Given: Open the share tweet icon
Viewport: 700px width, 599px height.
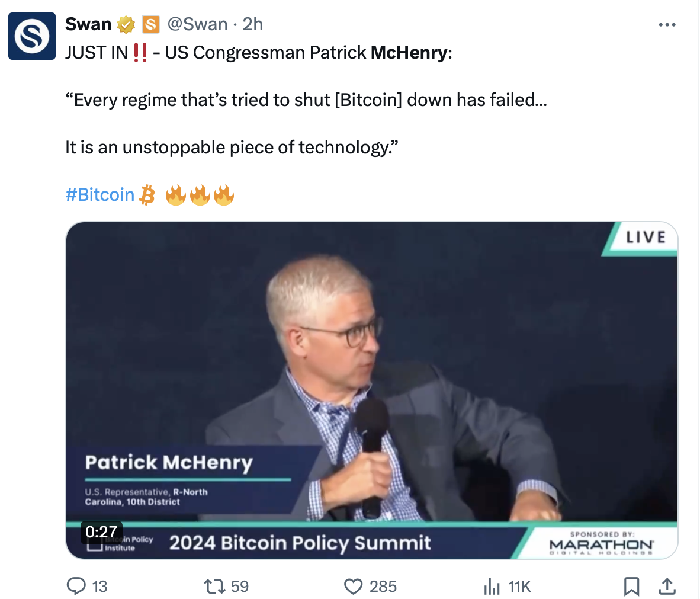Looking at the screenshot, I should point(667,586).
